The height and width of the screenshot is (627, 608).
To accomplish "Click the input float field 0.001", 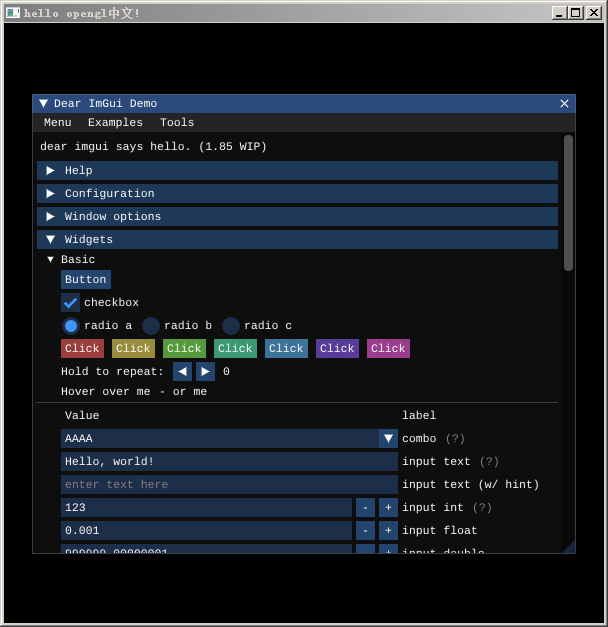I will [x=206, y=531].
